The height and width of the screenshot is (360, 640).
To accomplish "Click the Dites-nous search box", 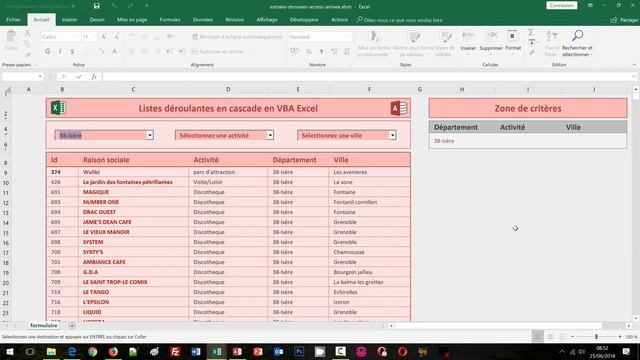I will pos(400,20).
